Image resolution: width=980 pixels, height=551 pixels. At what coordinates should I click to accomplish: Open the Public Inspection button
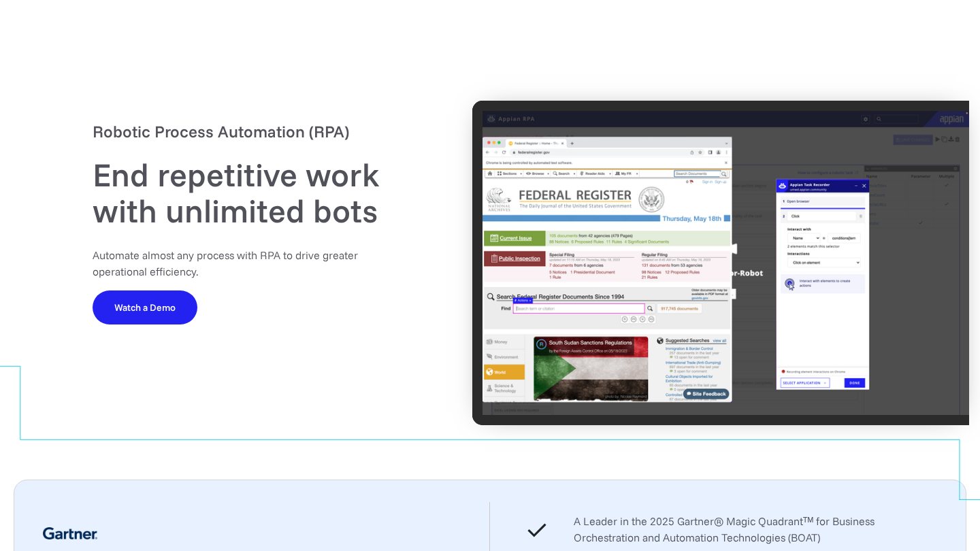[514, 258]
